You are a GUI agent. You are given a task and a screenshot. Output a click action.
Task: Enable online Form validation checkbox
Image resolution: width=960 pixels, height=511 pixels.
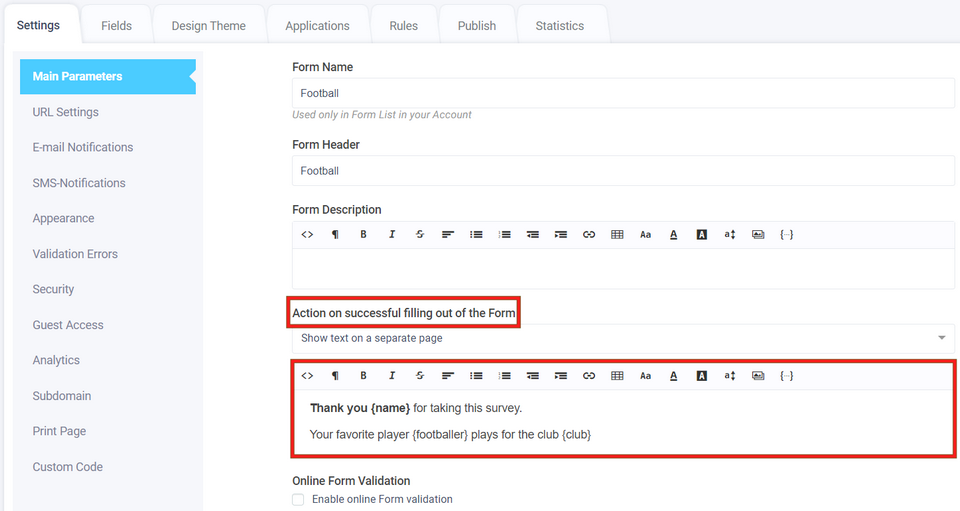[298, 499]
